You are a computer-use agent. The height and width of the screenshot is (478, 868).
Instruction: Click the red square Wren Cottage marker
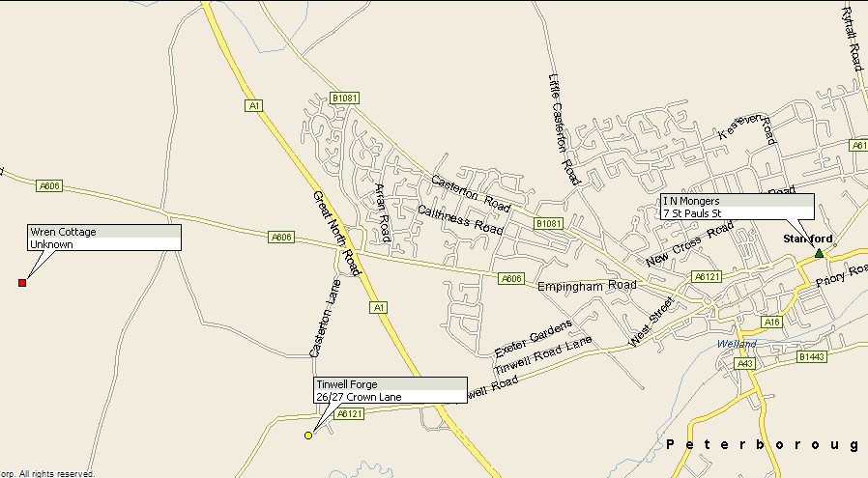point(22,283)
